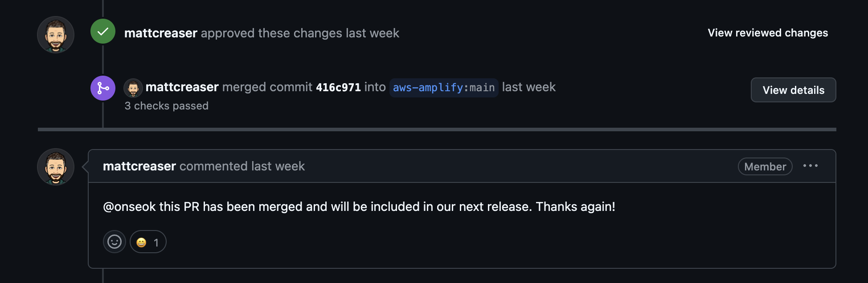
Task: Click the purple merge commit icon
Action: point(103,88)
